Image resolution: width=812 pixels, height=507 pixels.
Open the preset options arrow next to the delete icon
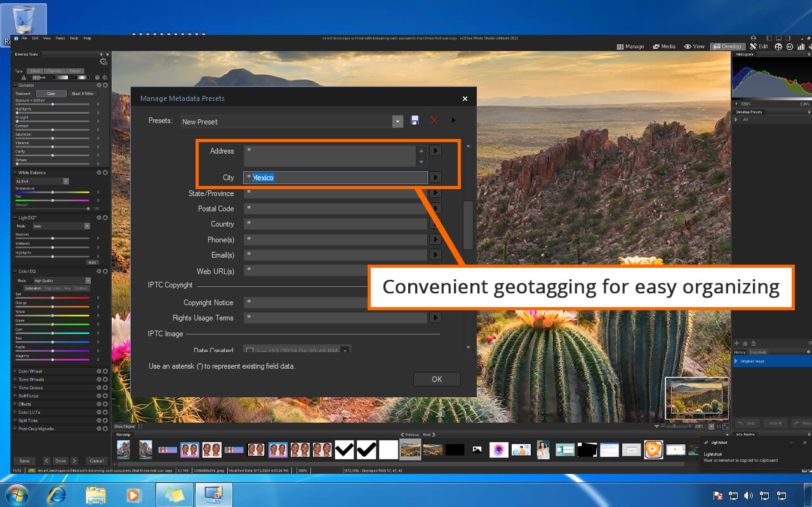(x=453, y=121)
